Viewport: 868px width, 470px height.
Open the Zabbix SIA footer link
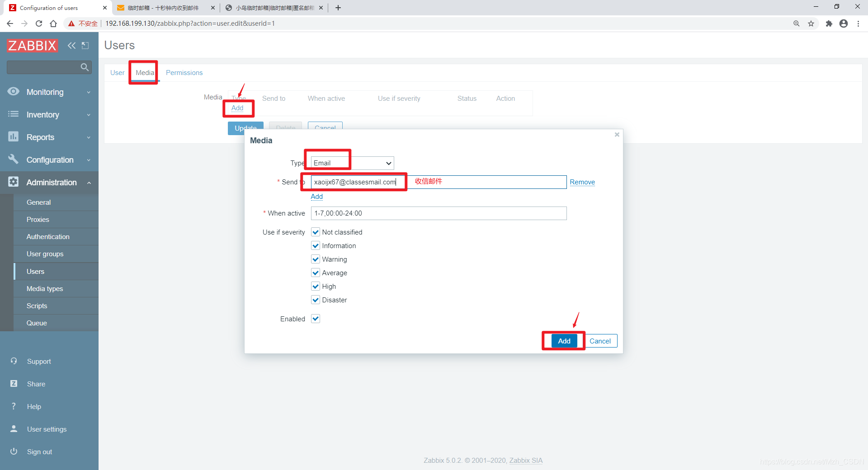tap(526, 461)
